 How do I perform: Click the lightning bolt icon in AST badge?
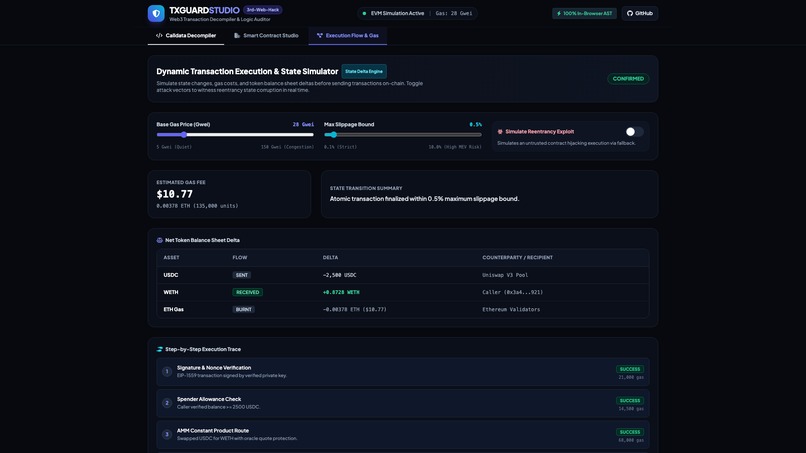click(559, 13)
